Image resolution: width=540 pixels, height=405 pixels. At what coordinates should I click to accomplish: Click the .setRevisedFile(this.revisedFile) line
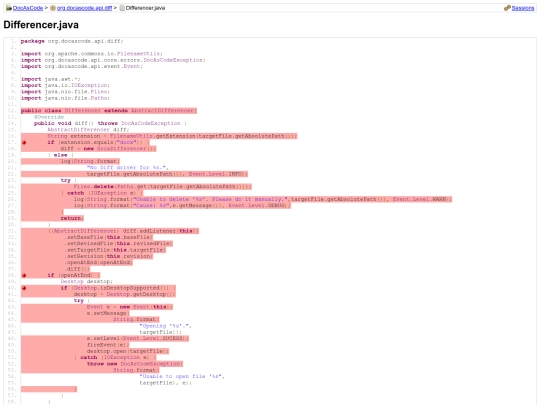(118, 243)
